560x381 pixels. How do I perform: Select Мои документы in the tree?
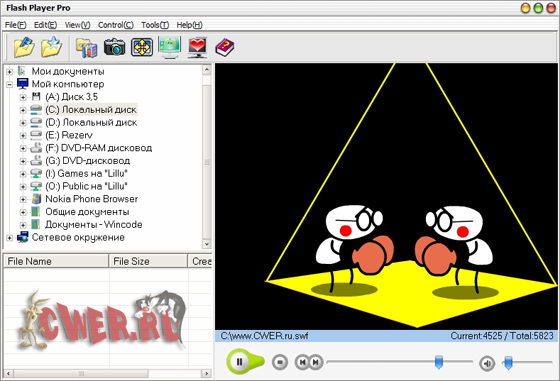coord(68,71)
